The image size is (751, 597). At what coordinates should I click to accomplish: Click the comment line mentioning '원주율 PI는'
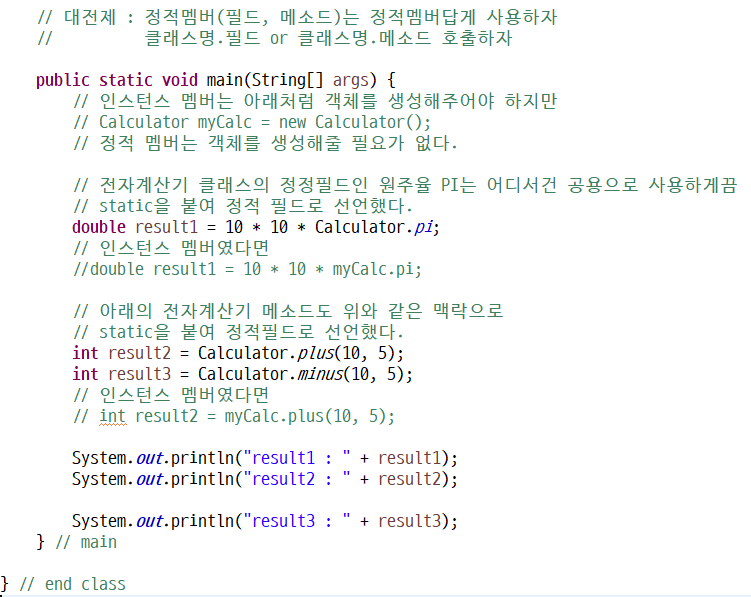[x=405, y=185]
